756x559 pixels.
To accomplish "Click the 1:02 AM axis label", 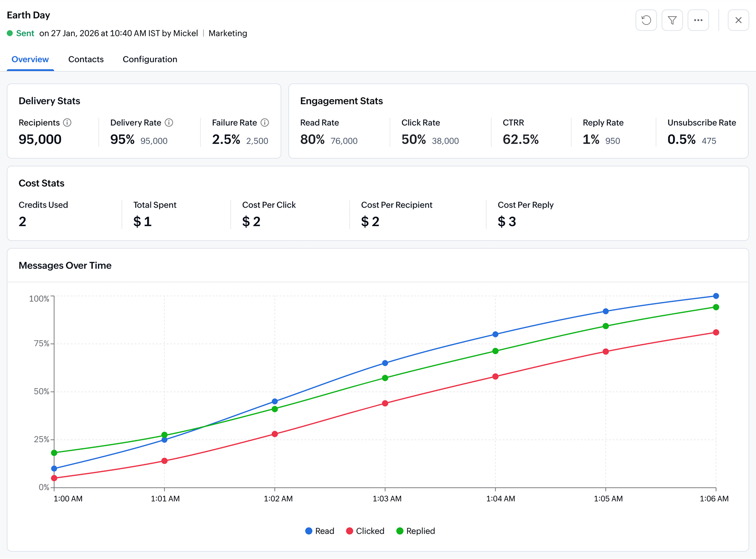I will coord(278,499).
